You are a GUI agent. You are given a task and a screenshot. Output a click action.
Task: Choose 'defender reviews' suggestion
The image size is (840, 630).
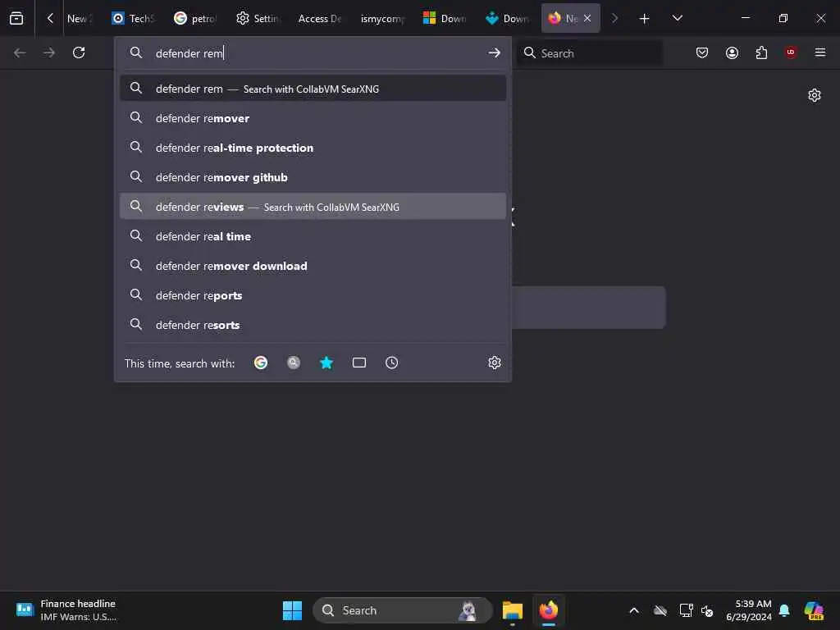[x=313, y=206]
